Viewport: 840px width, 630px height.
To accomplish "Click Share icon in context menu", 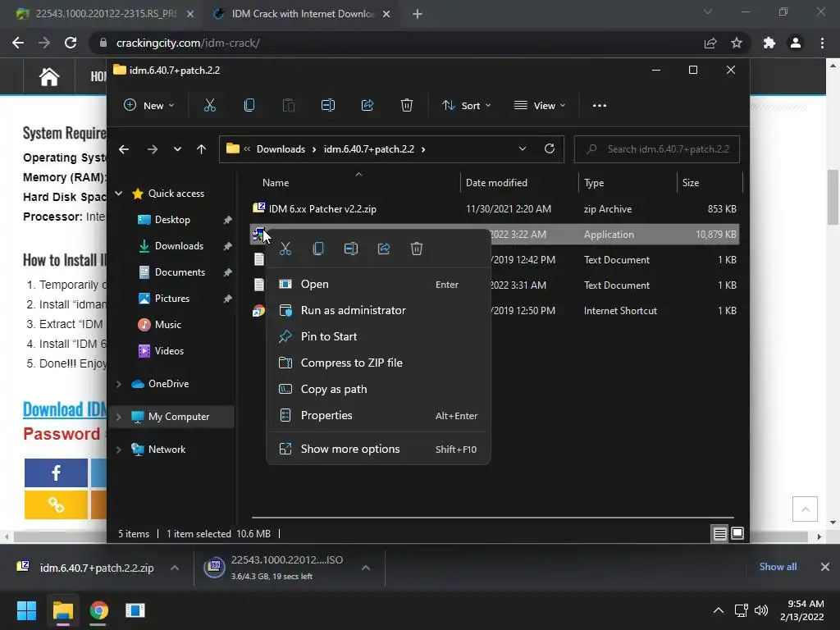I will coord(384,249).
